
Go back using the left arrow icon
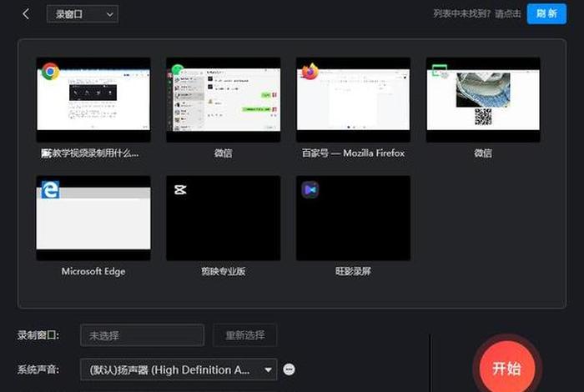[x=26, y=14]
